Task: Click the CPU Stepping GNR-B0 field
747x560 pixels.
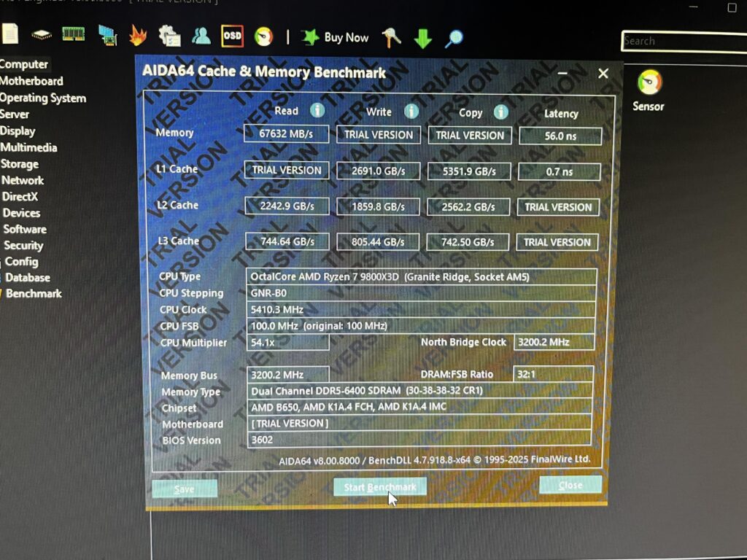Action: point(421,293)
